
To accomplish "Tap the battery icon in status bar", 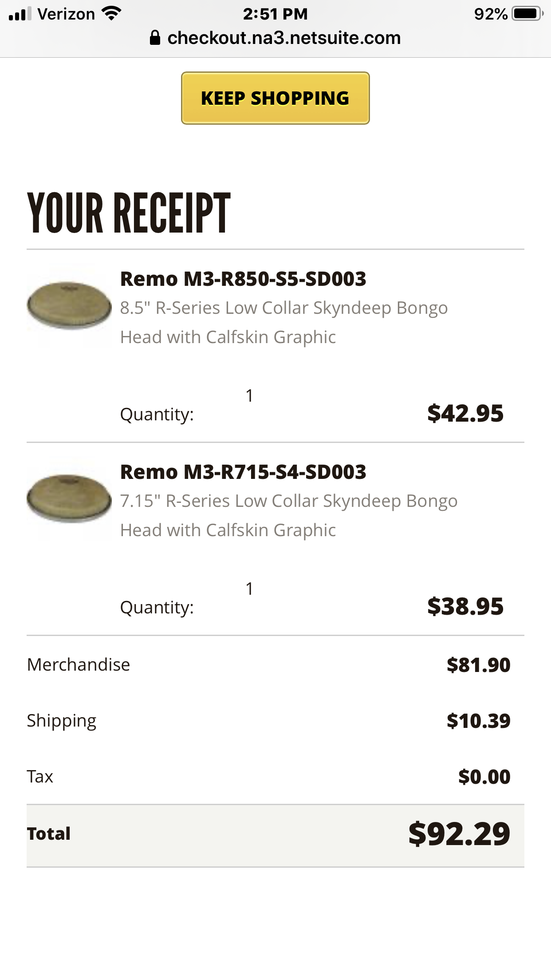I will (x=527, y=14).
